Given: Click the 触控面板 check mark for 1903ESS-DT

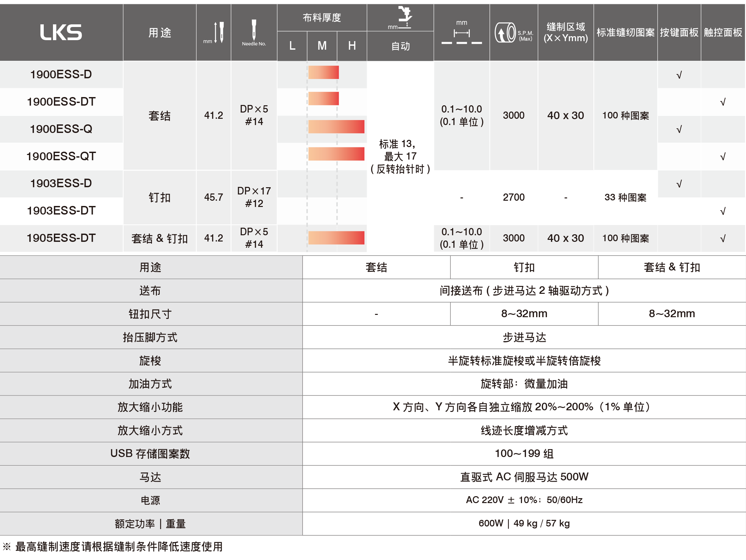Looking at the screenshot, I should tap(723, 211).
